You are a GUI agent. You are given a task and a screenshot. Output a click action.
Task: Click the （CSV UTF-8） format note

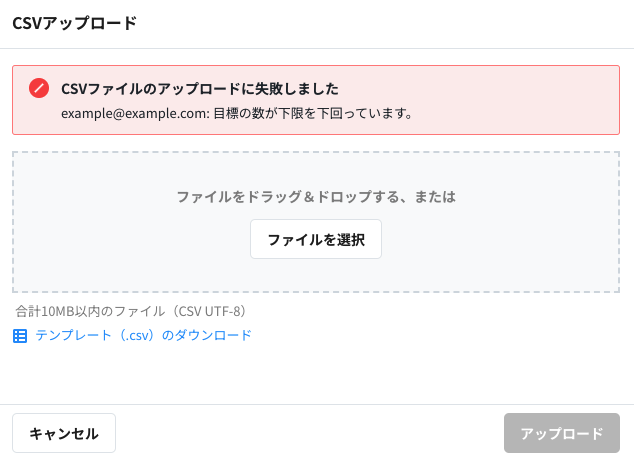click(x=212, y=311)
